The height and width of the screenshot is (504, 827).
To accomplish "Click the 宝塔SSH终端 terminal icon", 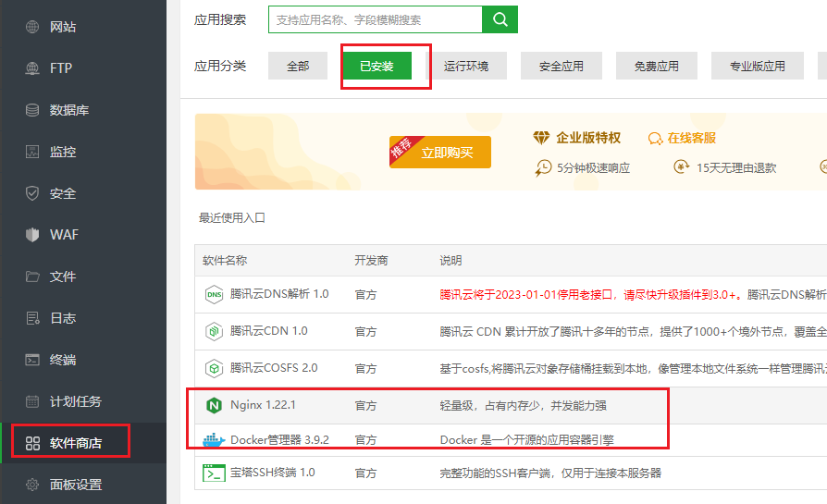I will (x=214, y=473).
